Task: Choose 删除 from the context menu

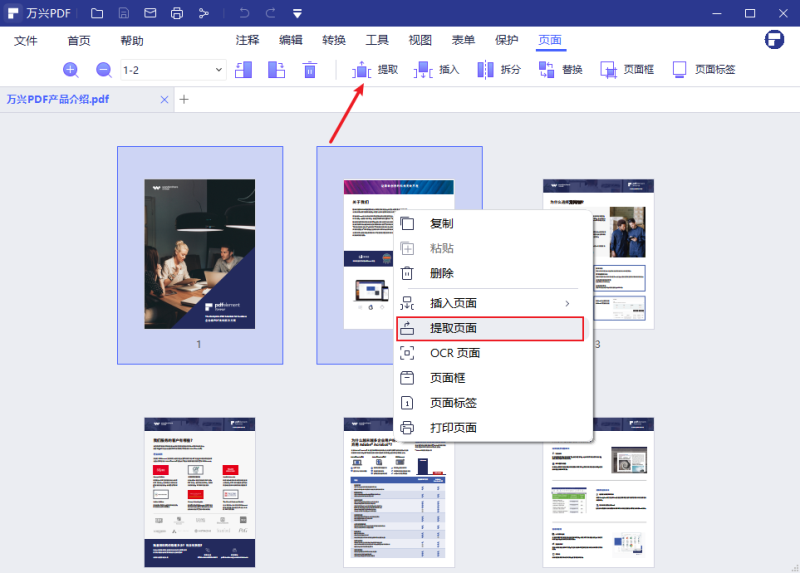Action: click(x=494, y=273)
